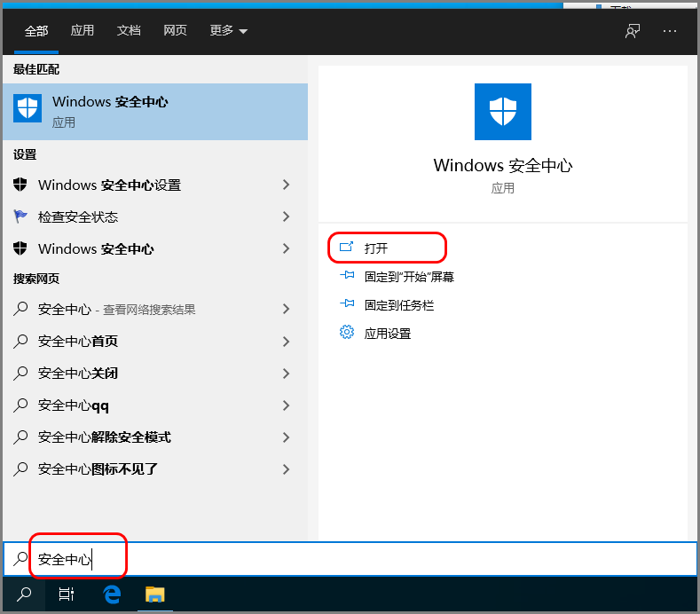The height and width of the screenshot is (614, 700).
Task: Click the magnifier icon inside the search box
Action: point(20,559)
